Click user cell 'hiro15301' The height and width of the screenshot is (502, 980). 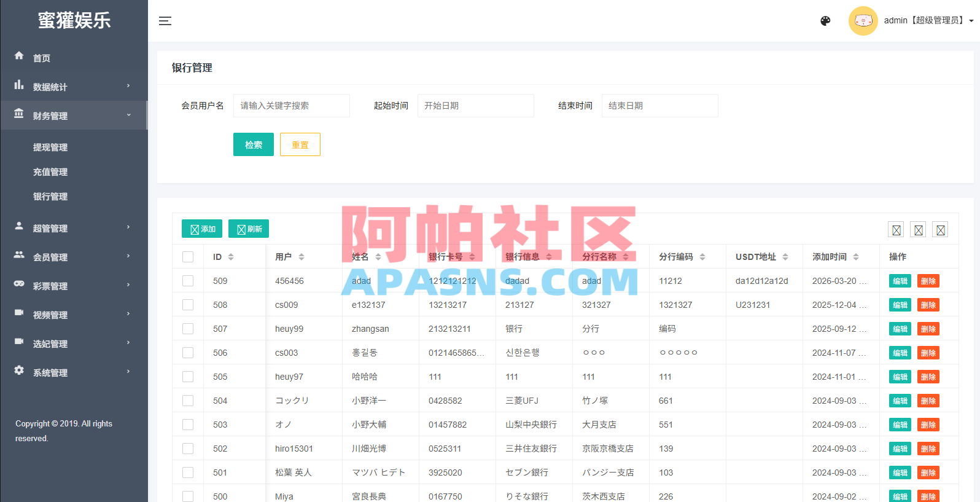[x=294, y=449]
